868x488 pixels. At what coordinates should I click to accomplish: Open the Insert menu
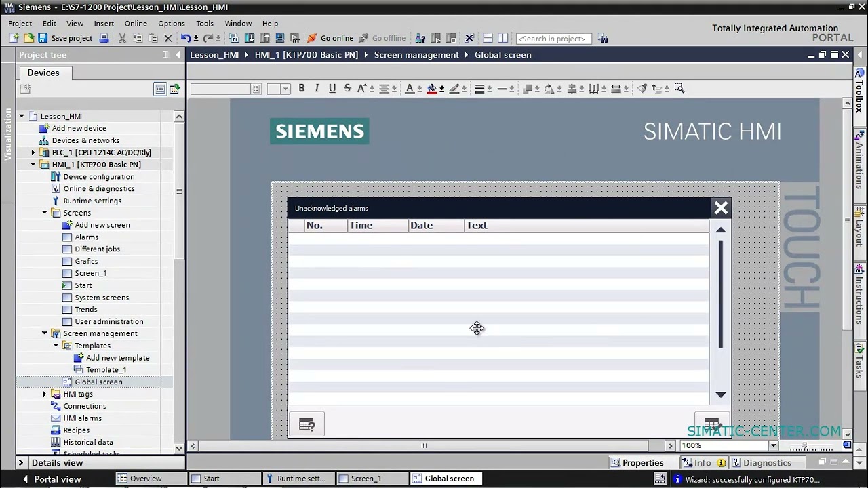point(104,23)
